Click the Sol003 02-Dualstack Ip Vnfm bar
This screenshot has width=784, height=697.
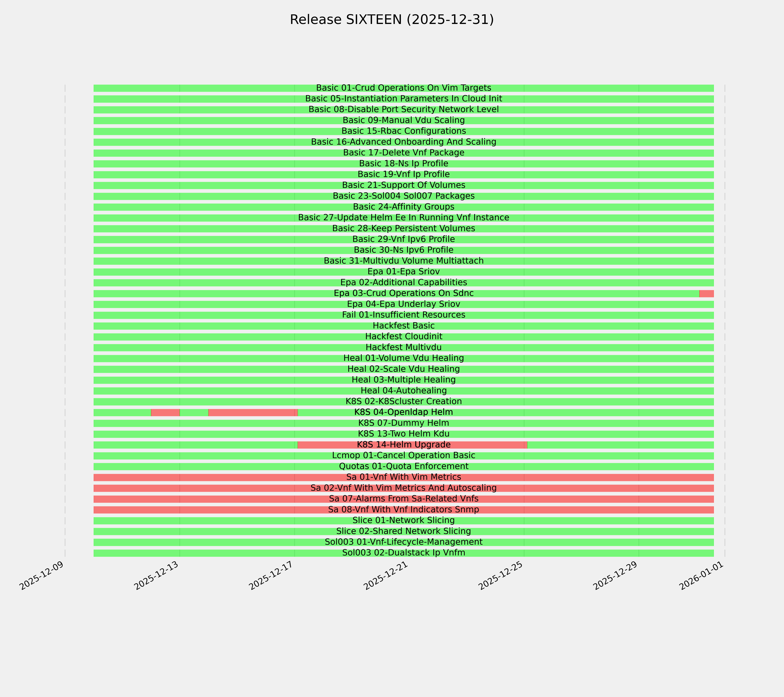click(x=403, y=553)
